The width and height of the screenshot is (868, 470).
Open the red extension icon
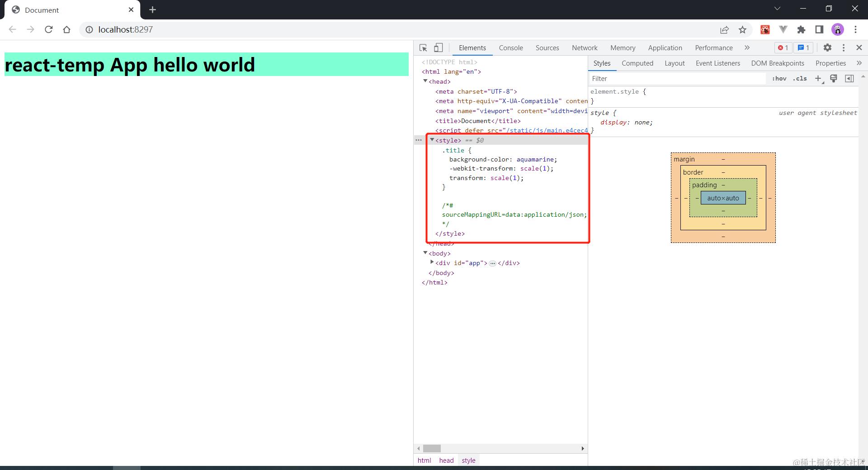point(765,29)
